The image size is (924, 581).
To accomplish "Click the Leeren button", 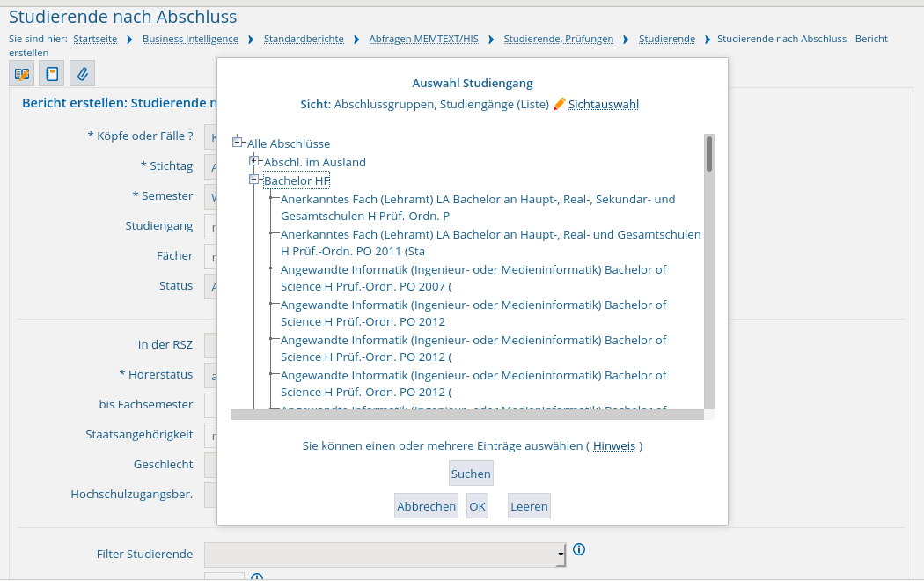I will click(x=529, y=506).
